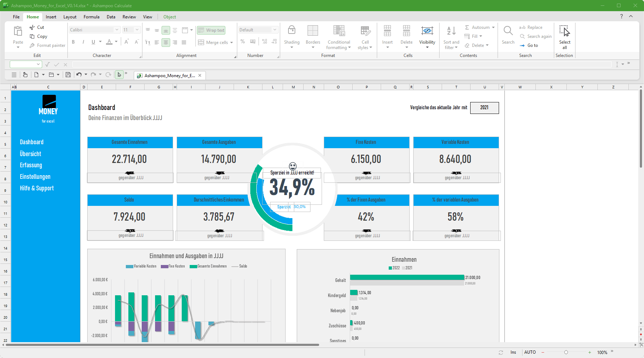The width and height of the screenshot is (644, 358).
Task: Click the Copy icon
Action: 32,36
